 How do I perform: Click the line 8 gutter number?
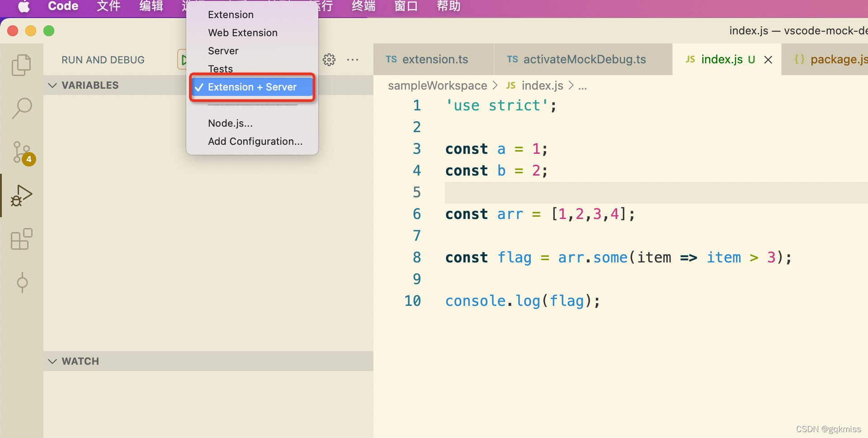[417, 257]
